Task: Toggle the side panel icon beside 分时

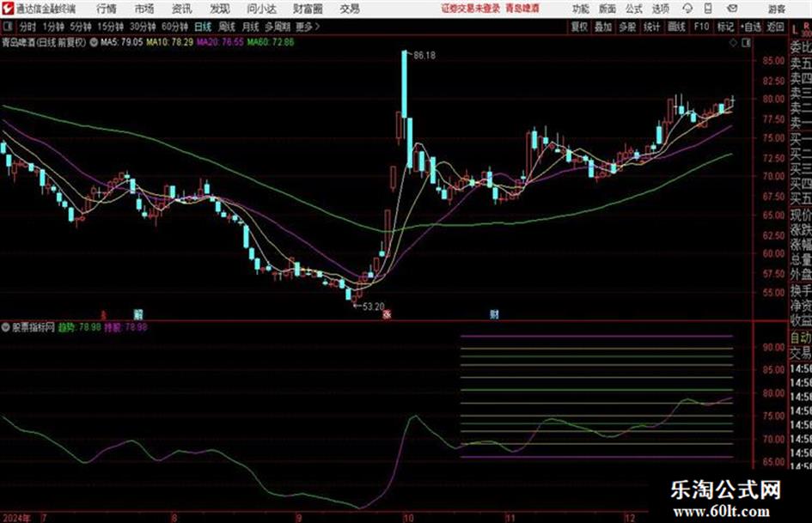Action: (7, 27)
